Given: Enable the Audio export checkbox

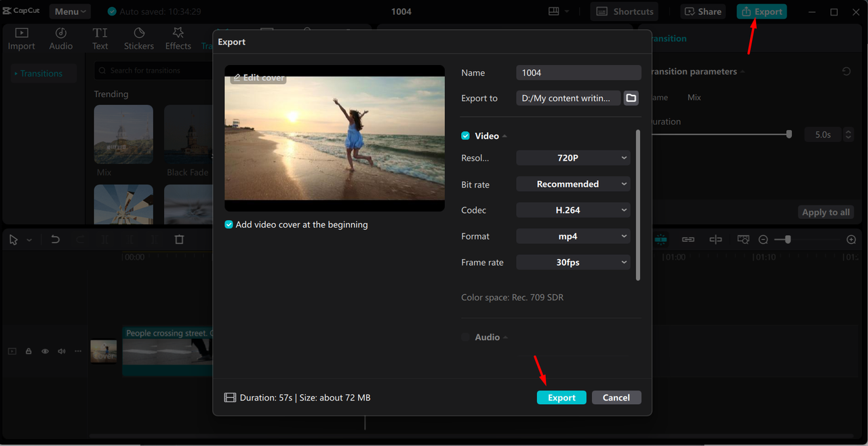Looking at the screenshot, I should pyautogui.click(x=465, y=337).
